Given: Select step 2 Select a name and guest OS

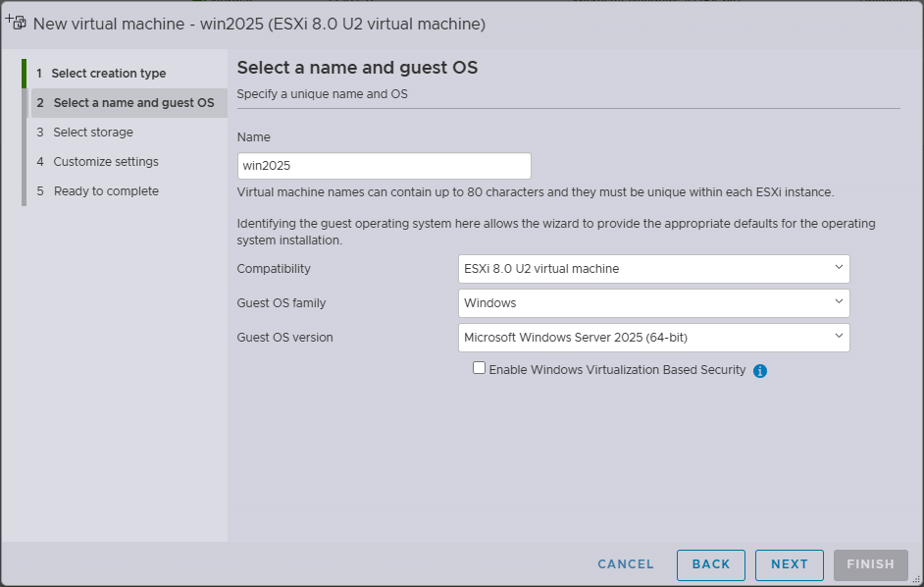Looking at the screenshot, I should (132, 103).
